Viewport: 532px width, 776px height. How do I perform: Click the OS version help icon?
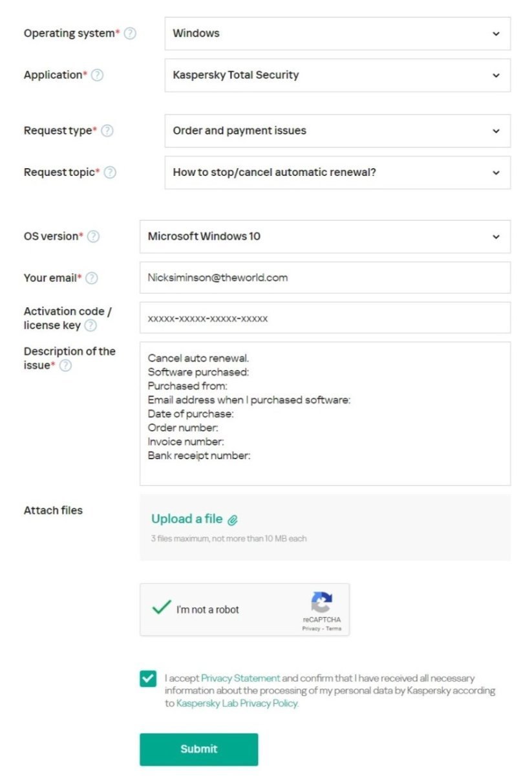click(x=93, y=237)
